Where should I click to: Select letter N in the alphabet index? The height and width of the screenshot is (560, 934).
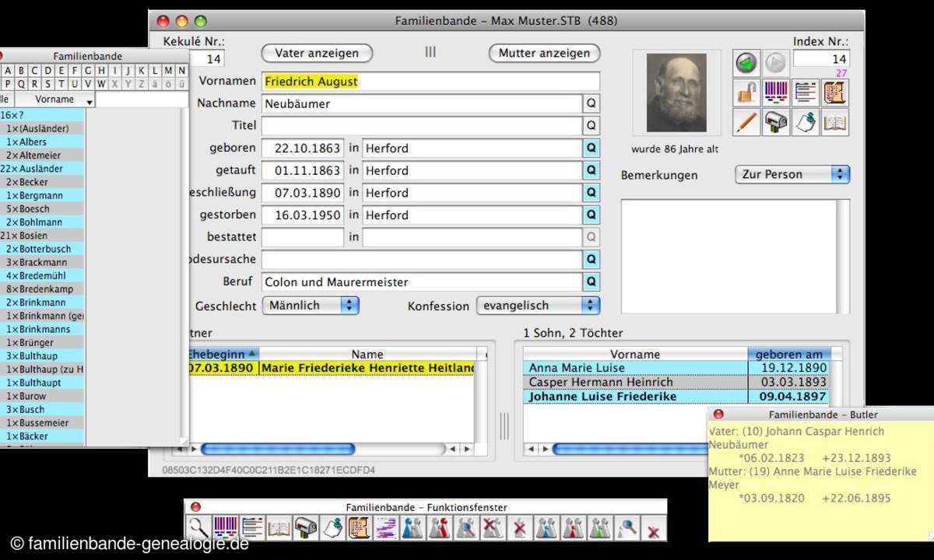[181, 70]
